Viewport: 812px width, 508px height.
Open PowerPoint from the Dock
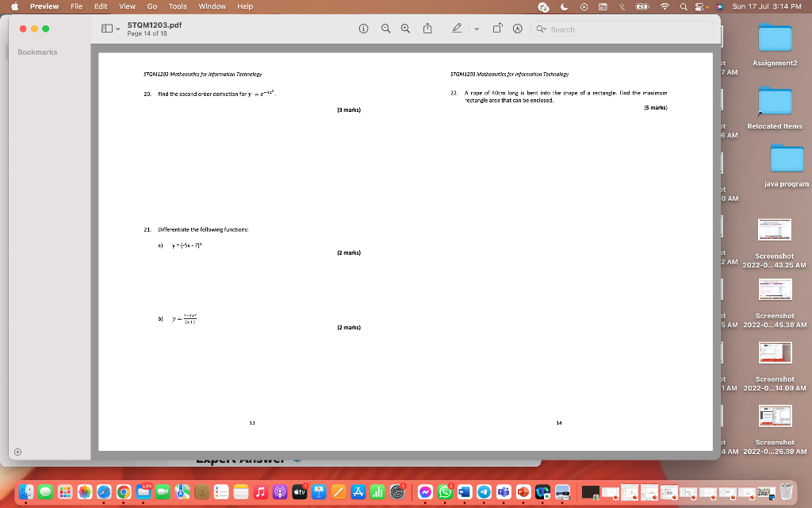523,491
